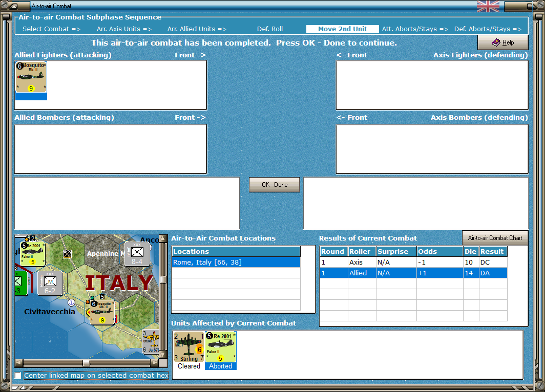
Task: Click the die value 10 cell
Action: tap(471, 262)
